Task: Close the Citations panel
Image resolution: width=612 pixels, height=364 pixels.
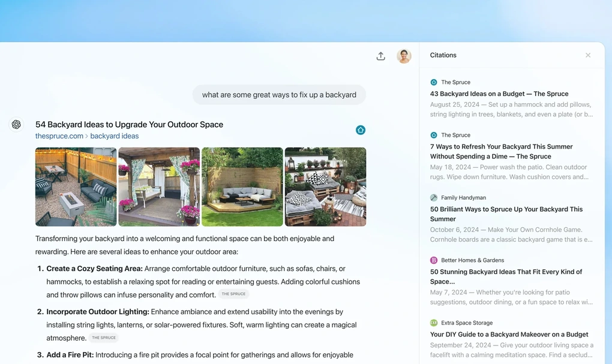Action: click(588, 55)
